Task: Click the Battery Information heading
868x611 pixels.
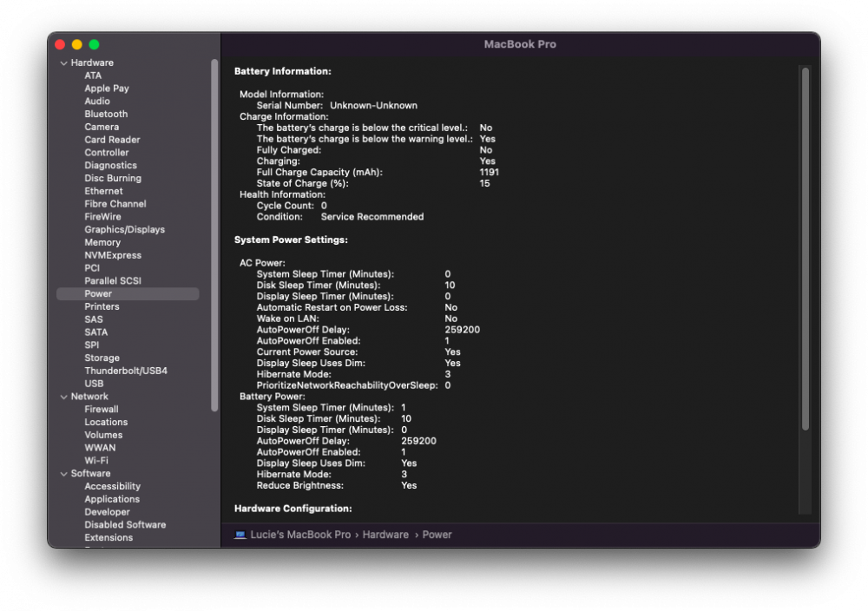Action: click(282, 71)
